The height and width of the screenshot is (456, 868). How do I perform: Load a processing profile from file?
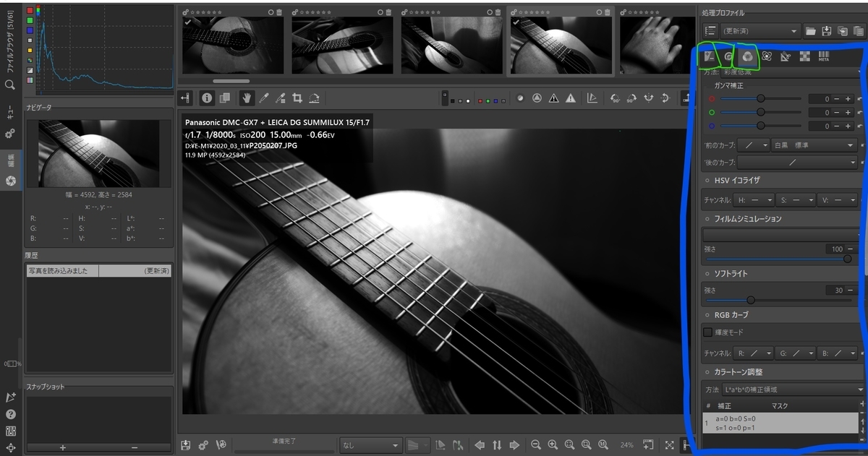click(x=811, y=31)
